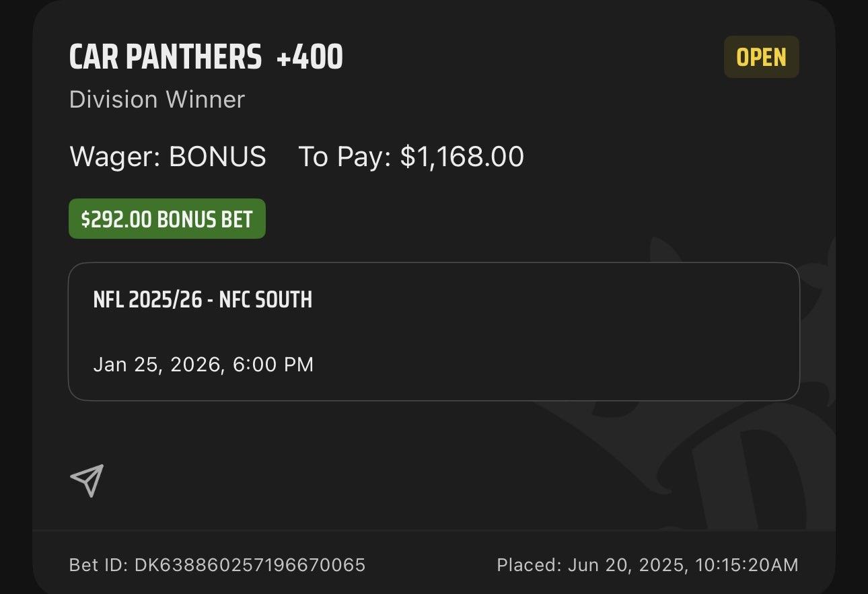Tap the yellow OPEN status badge

click(761, 57)
